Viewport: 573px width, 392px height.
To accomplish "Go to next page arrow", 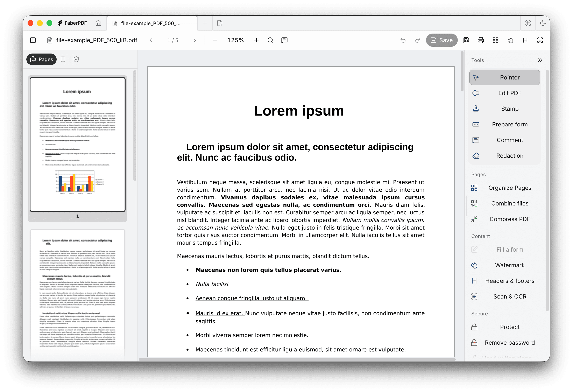I will click(194, 40).
